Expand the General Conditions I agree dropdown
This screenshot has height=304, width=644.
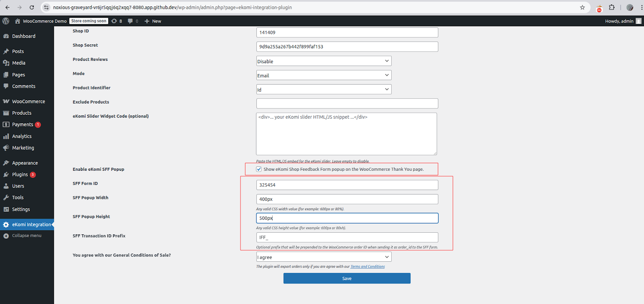tap(324, 257)
